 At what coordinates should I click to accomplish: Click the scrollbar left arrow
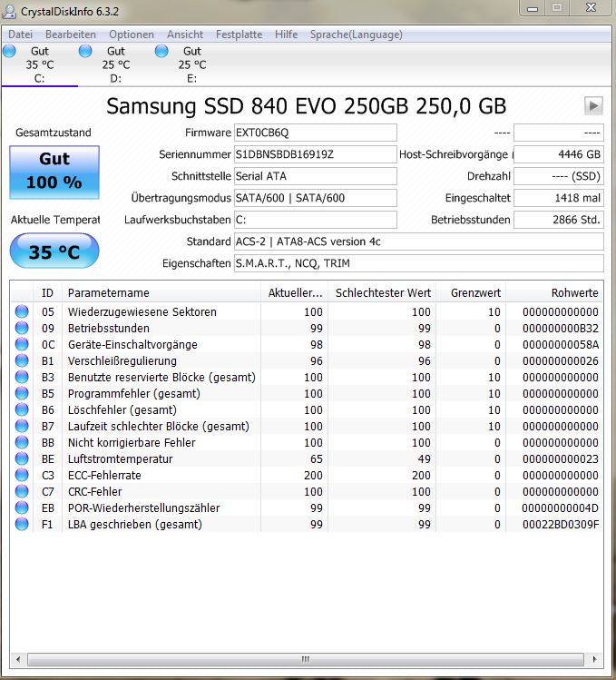click(x=18, y=659)
